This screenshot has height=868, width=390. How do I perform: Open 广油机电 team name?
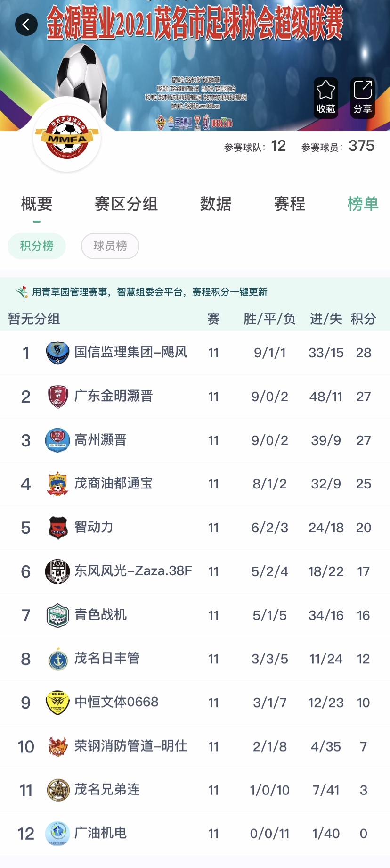100,833
